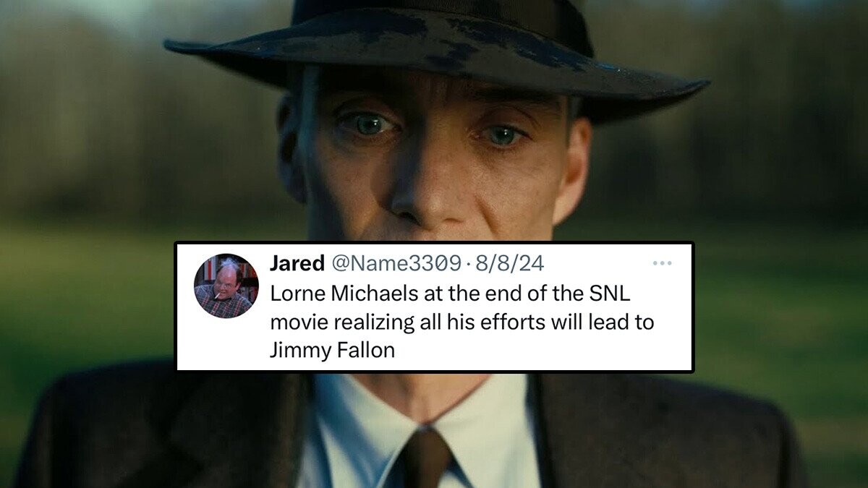Open the three-dot more options menu
The height and width of the screenshot is (488, 868).
click(x=662, y=264)
